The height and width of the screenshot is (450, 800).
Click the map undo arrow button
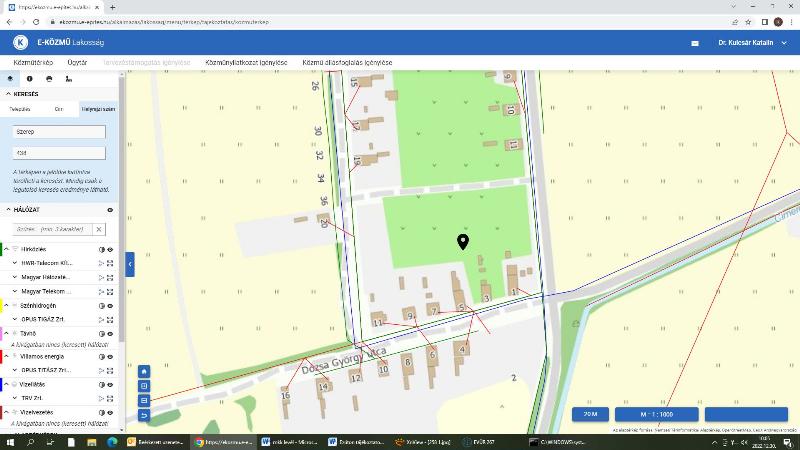click(144, 415)
